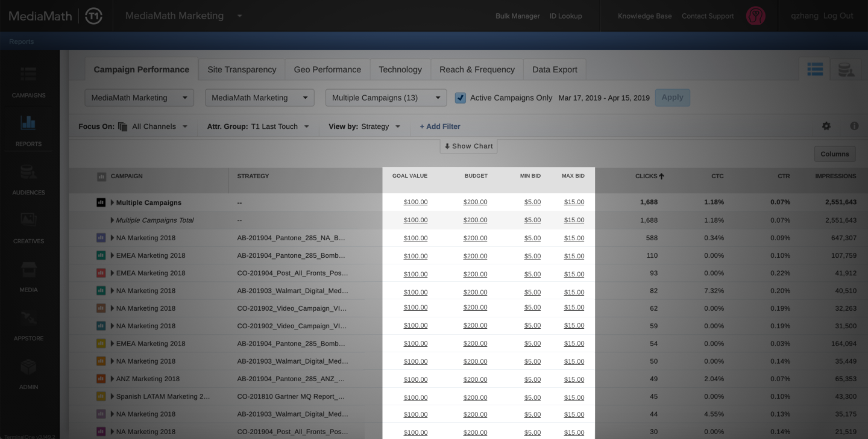Open the Media section in sidebar
Image resolution: width=868 pixels, height=439 pixels.
point(28,276)
